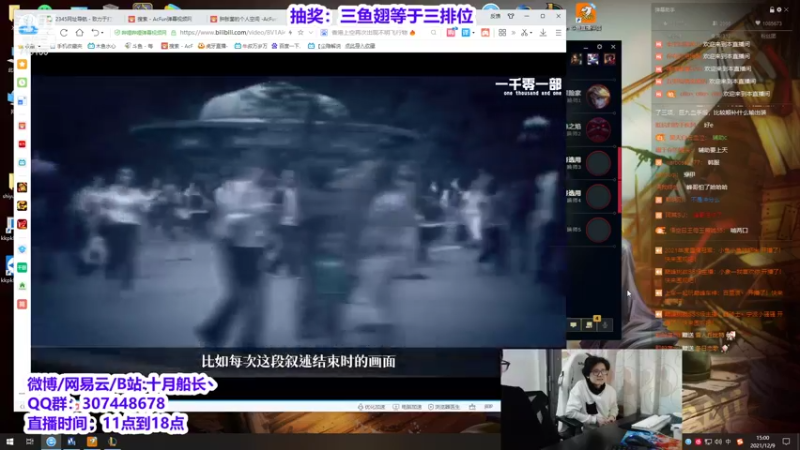Select the scissors screenshot tool
Viewport: 800px width, 450px height.
click(524, 33)
